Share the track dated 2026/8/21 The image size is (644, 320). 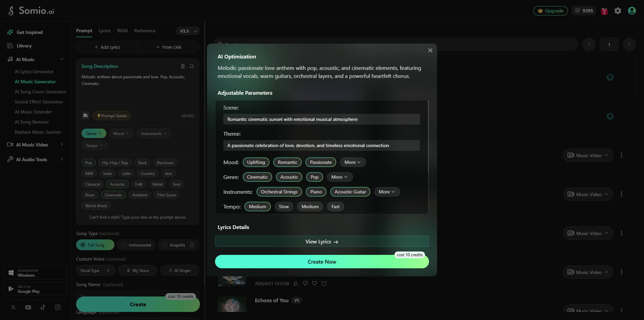coord(324,283)
